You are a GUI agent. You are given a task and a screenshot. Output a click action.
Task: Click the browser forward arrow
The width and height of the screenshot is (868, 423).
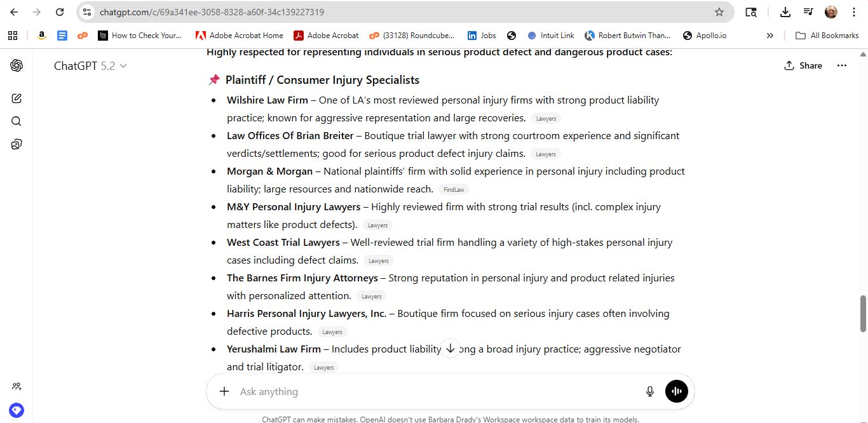click(37, 12)
